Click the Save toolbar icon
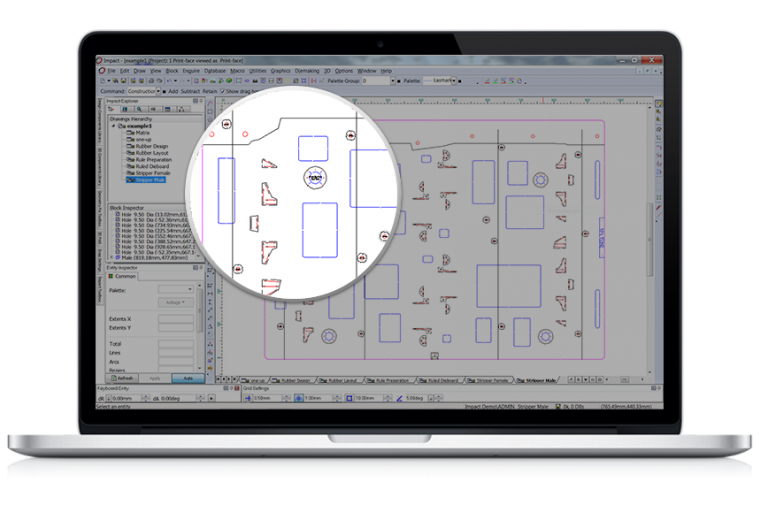This screenshot has height=512, width=768. click(124, 81)
